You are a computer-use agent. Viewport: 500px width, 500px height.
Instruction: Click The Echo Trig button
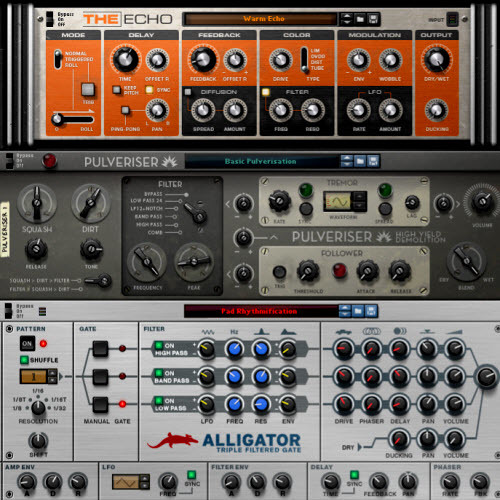pos(88,89)
